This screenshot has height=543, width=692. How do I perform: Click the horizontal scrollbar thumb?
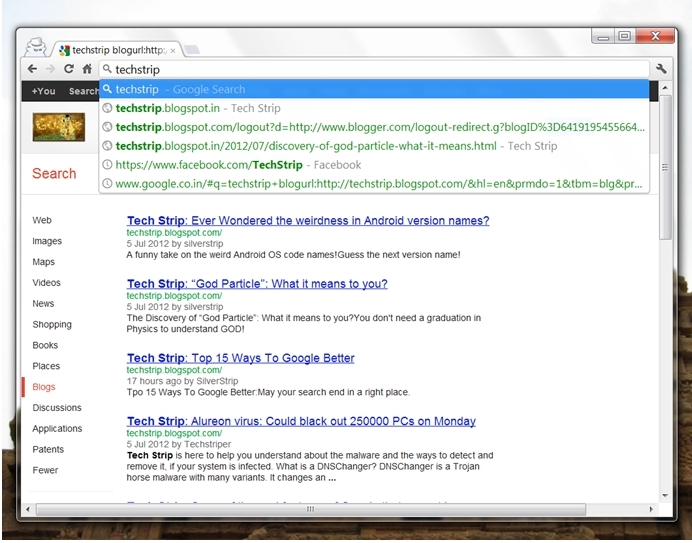pyautogui.click(x=311, y=509)
